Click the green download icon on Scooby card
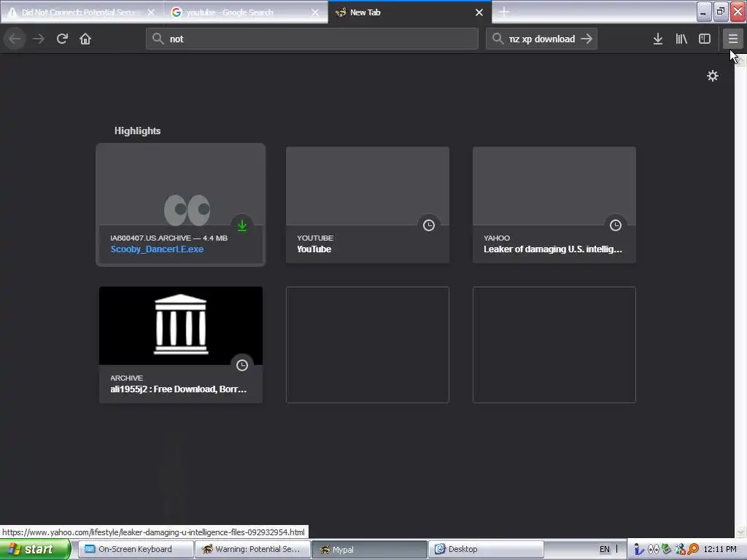This screenshot has height=560, width=747. [x=242, y=225]
